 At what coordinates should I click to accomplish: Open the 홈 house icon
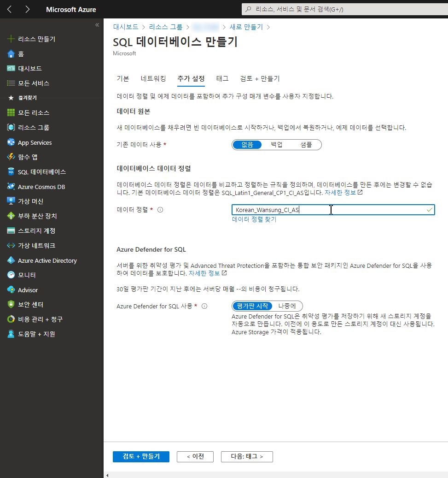coord(11,54)
